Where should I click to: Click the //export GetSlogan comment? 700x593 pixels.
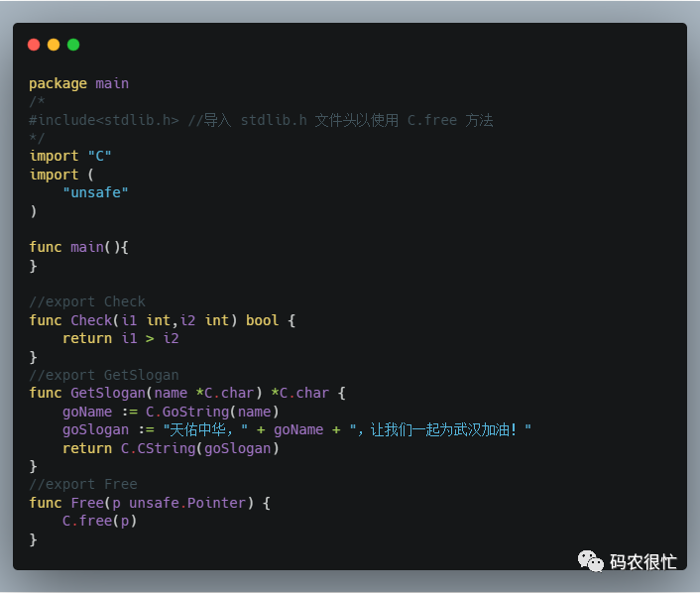[x=104, y=375]
